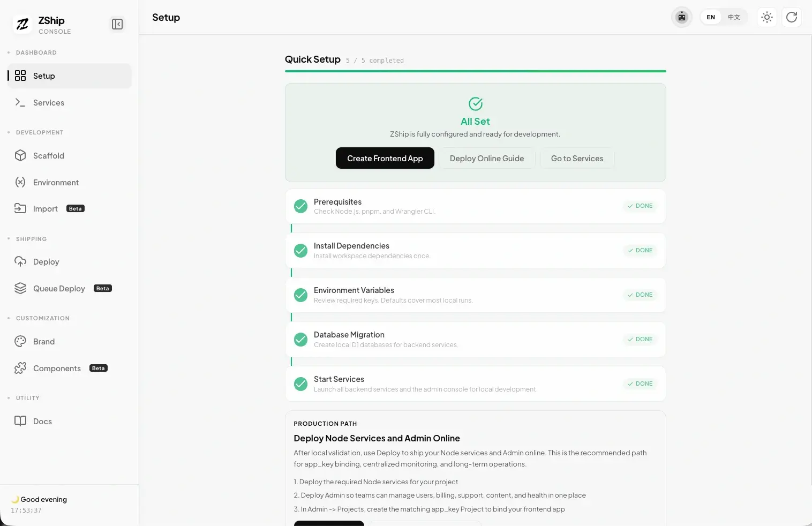The height and width of the screenshot is (526, 812).
Task: Click 'Deploy Node Services and Admin Online' heading
Action: [x=377, y=438]
